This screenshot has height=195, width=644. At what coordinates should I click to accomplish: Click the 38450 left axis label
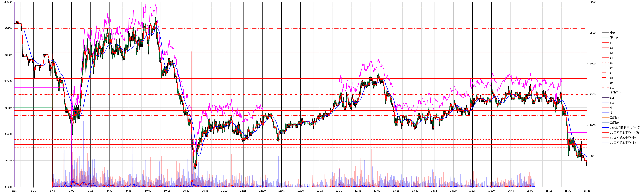coord(8,108)
